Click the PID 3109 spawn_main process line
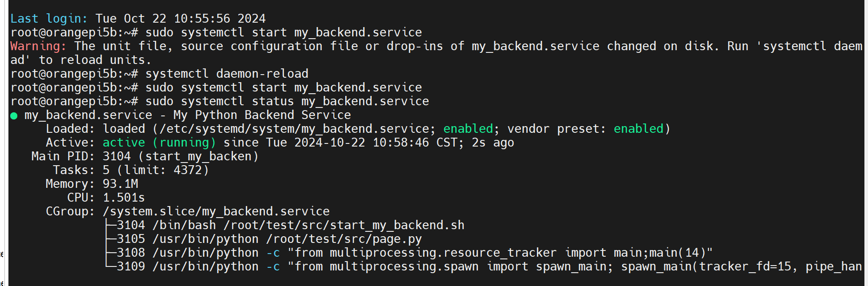The height and width of the screenshot is (286, 868). pyautogui.click(x=489, y=266)
